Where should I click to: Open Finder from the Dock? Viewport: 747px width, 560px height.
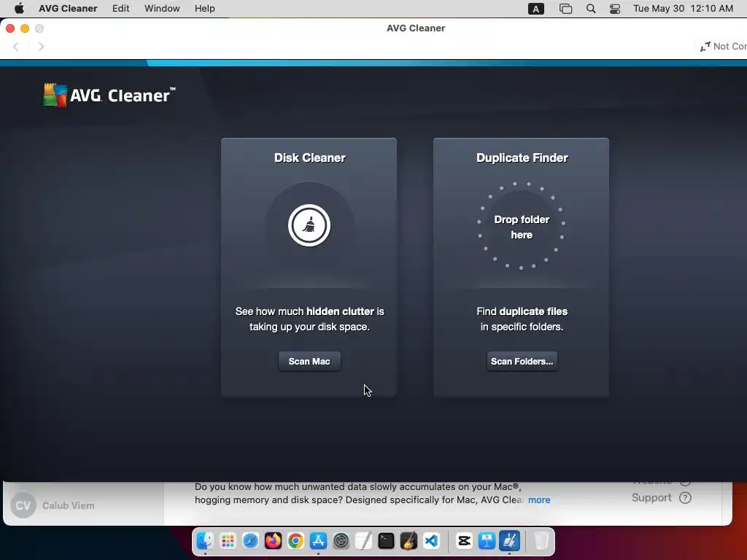[205, 541]
